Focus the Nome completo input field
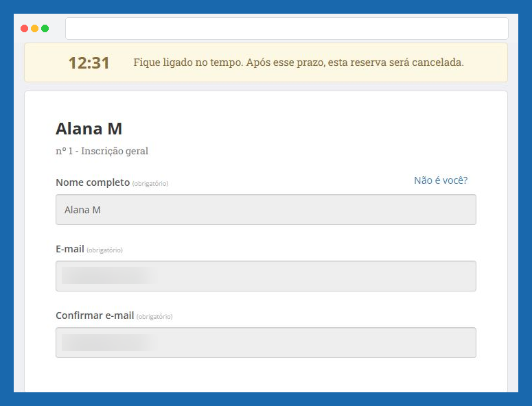 coord(266,209)
